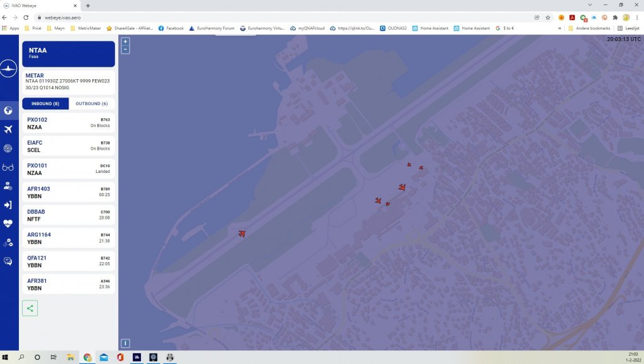Select the INBOUND (8) tab
Screen dimensions: 644x364
click(45, 104)
